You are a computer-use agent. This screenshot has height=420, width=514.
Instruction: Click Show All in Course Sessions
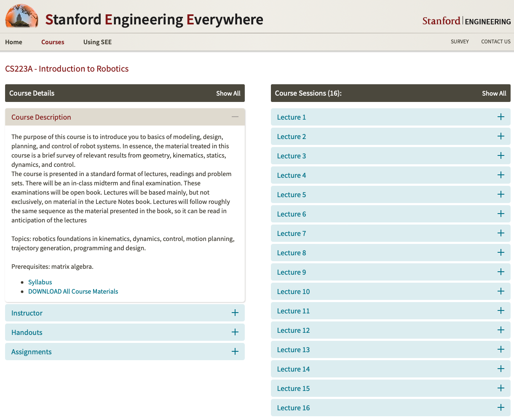[x=494, y=94]
